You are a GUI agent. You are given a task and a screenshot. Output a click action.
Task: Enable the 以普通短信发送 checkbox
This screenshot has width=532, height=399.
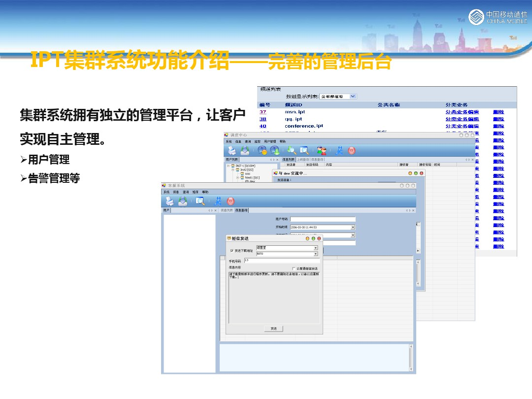click(294, 268)
